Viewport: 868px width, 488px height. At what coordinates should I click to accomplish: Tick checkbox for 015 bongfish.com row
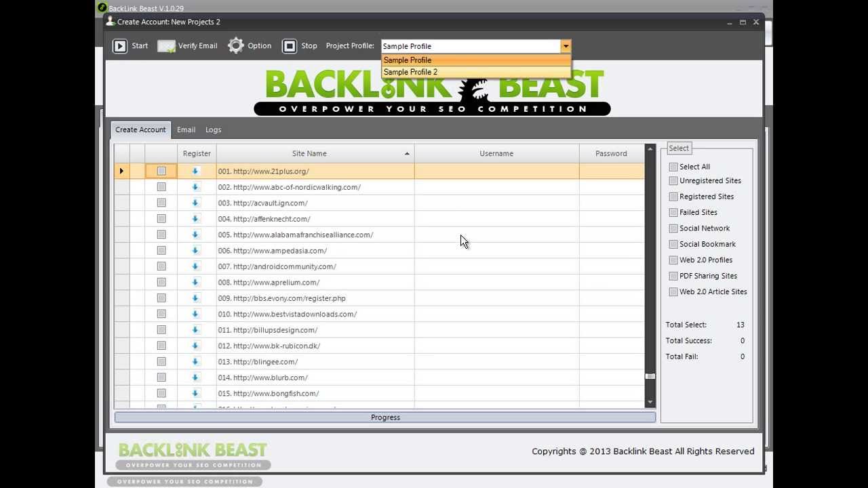tap(161, 393)
